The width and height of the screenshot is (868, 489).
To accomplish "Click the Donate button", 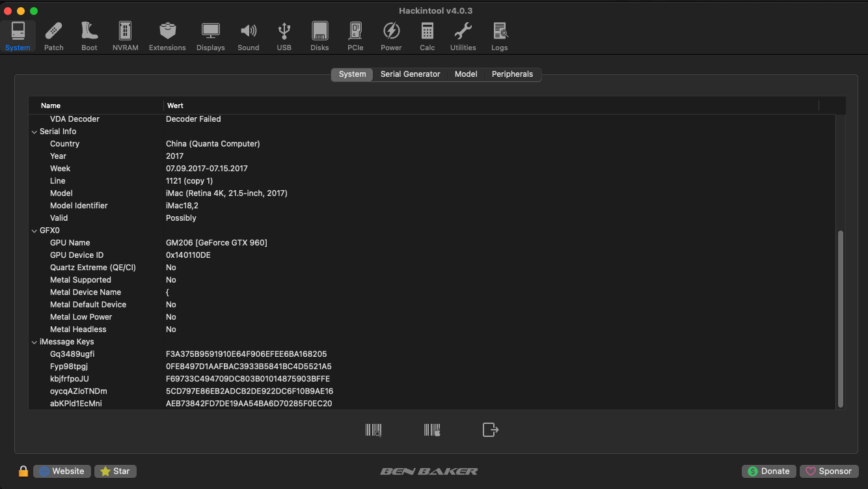I will pyautogui.click(x=769, y=471).
